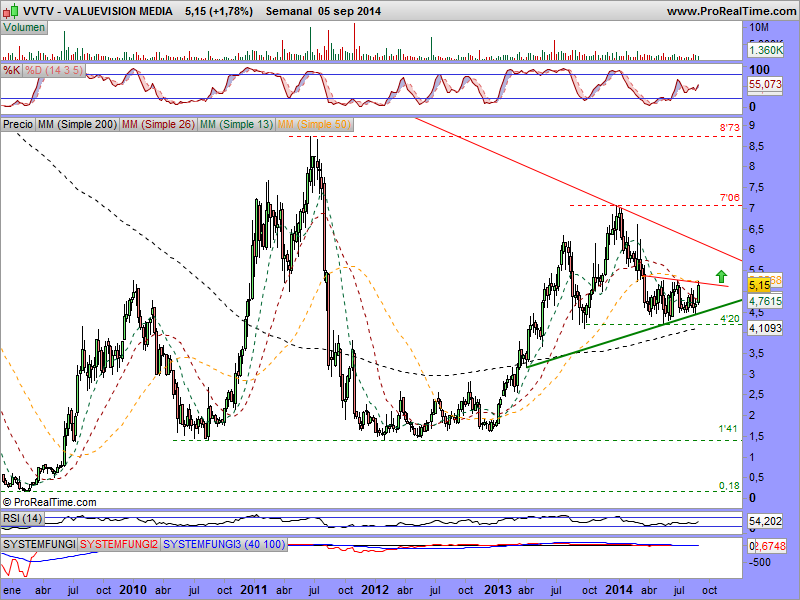
Task: Click the 2,6748 system indicator value
Action: click(770, 546)
